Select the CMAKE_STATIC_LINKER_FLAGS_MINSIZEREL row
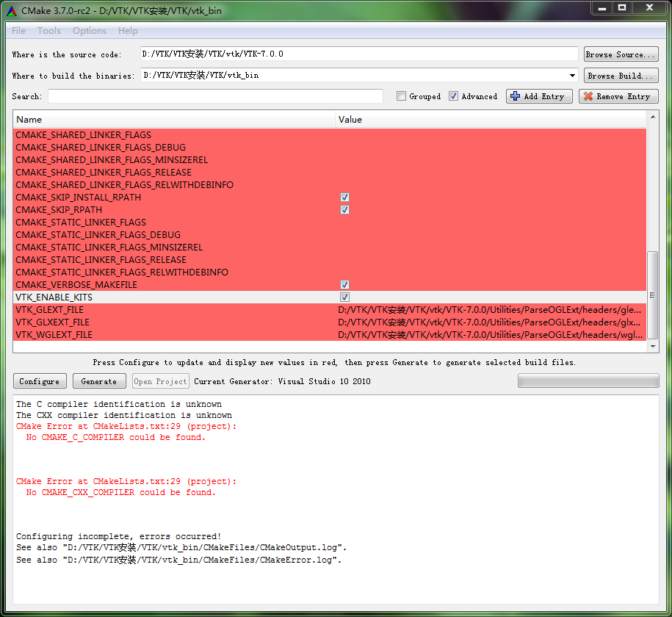 pos(330,248)
